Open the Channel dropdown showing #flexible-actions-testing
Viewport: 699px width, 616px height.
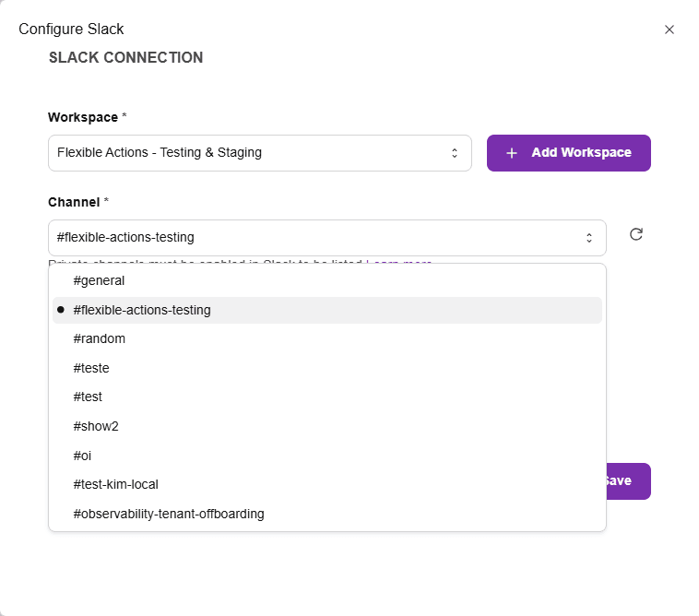[x=326, y=238]
